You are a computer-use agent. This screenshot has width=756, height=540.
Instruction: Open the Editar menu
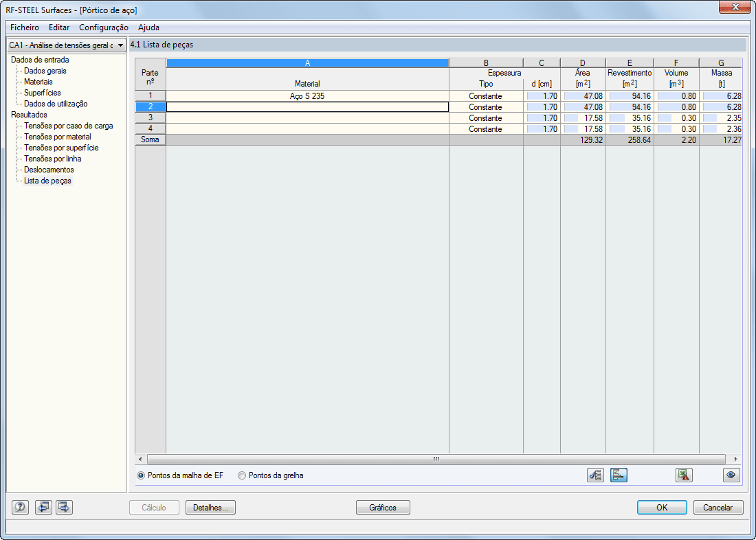(59, 27)
